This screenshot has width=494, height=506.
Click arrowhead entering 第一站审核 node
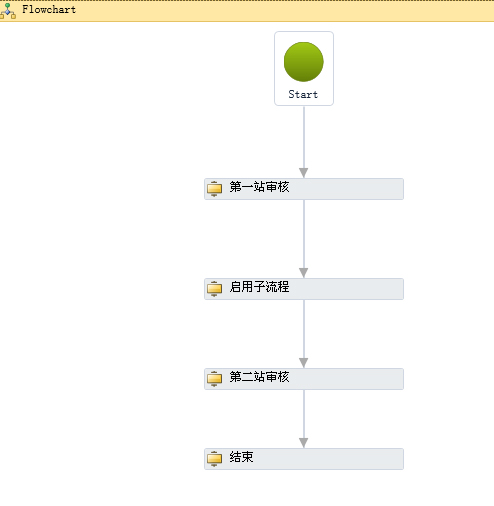pos(304,173)
